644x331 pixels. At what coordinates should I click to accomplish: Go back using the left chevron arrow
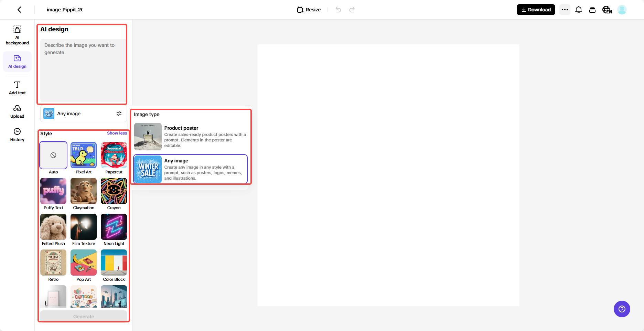19,10
